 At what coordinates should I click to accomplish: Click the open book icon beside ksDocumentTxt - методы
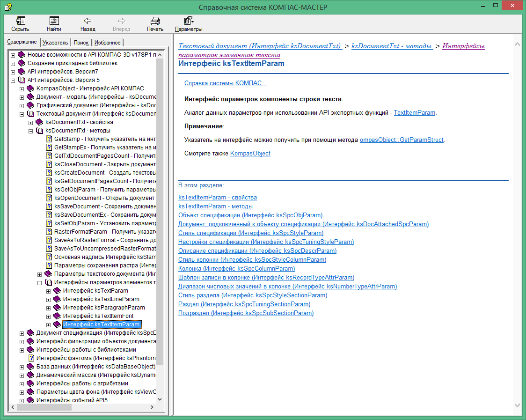tap(39, 131)
